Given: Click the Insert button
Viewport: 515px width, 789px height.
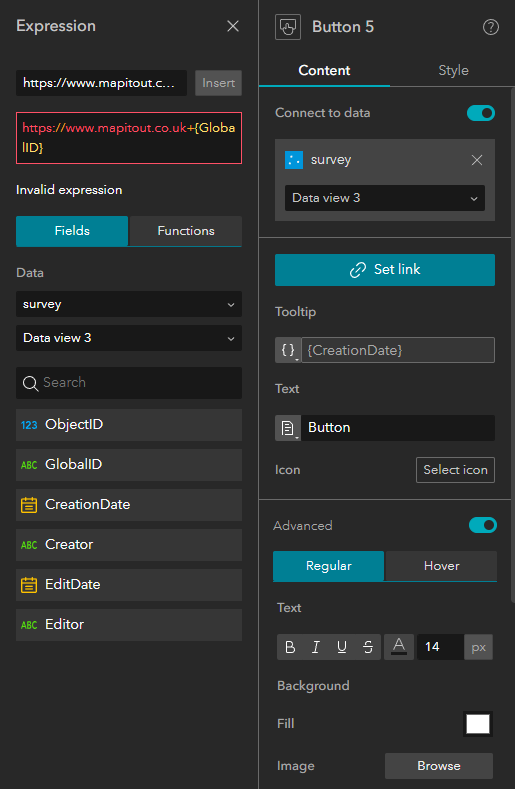Looking at the screenshot, I should coord(218,83).
